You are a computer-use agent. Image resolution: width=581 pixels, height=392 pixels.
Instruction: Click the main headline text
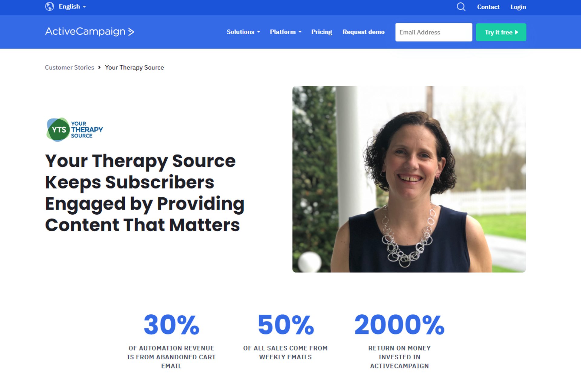click(145, 193)
